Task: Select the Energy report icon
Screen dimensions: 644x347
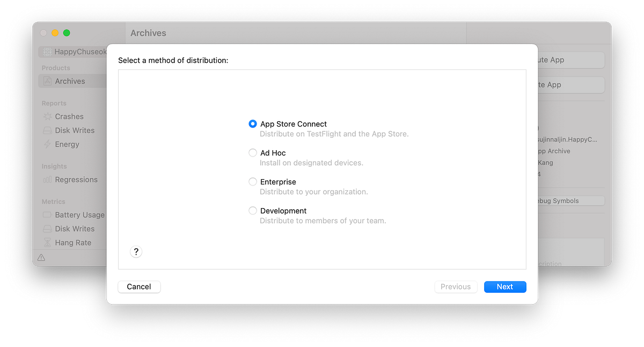Action: (x=48, y=144)
